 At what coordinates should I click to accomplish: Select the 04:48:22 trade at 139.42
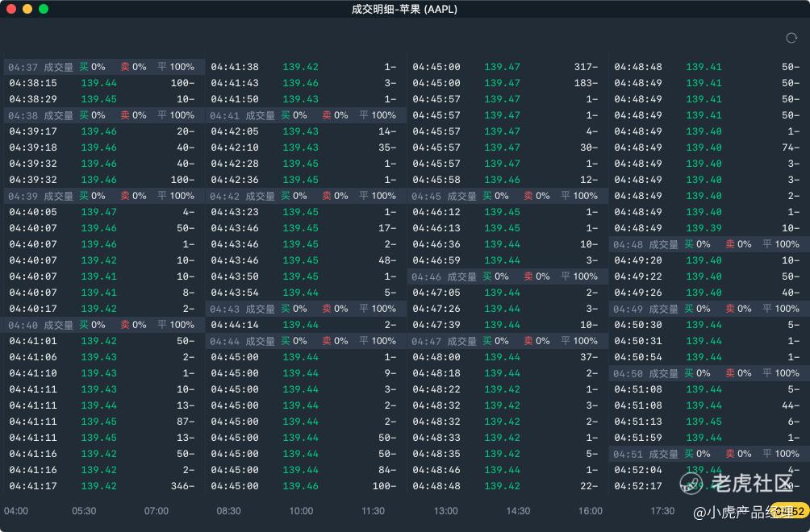tap(507, 389)
